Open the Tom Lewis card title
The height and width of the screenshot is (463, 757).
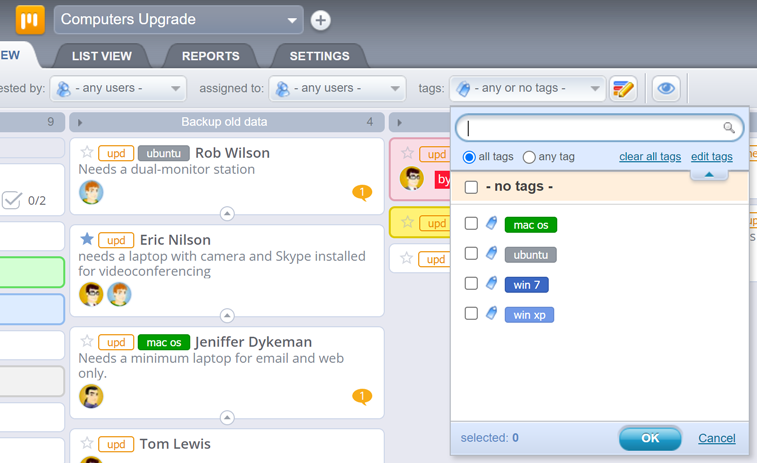(175, 444)
